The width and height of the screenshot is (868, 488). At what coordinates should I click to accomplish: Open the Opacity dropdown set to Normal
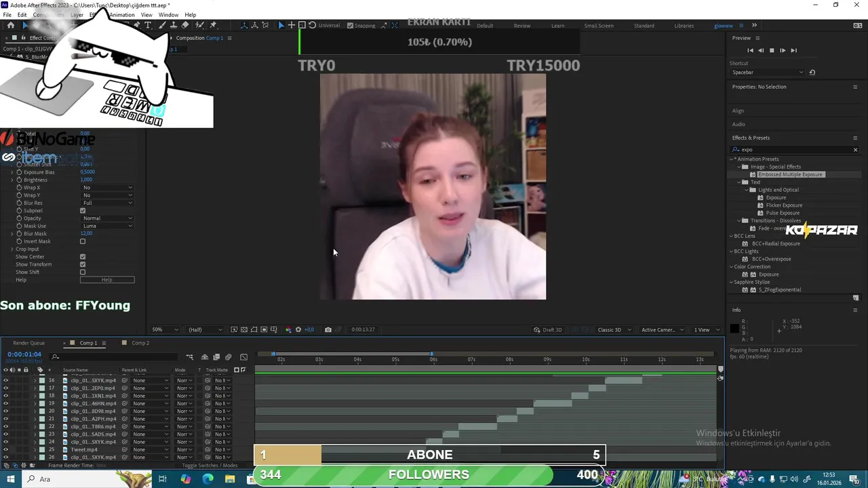107,218
